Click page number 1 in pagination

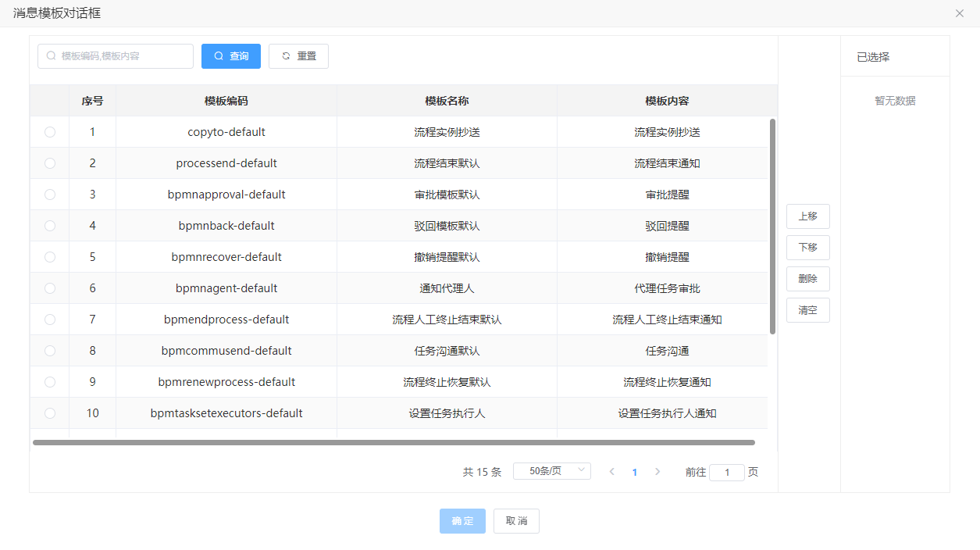click(635, 472)
